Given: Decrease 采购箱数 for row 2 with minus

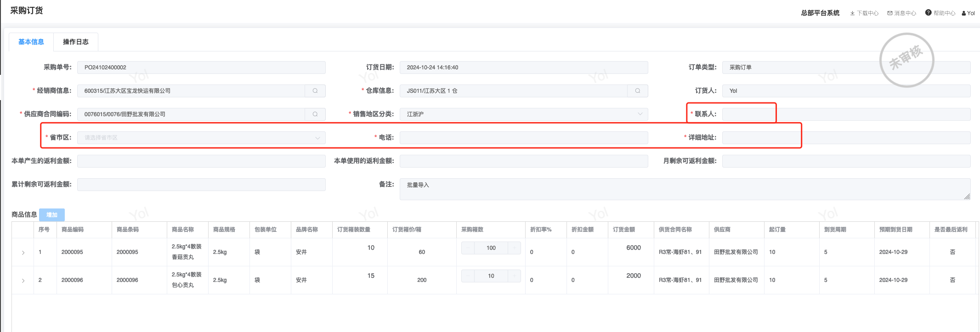Looking at the screenshot, I should (x=468, y=276).
